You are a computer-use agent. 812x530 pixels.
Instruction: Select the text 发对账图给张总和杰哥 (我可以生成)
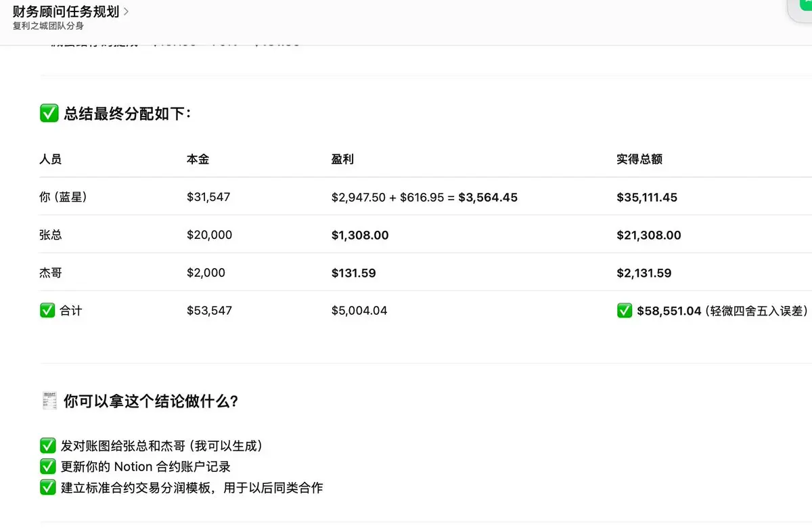(x=162, y=446)
